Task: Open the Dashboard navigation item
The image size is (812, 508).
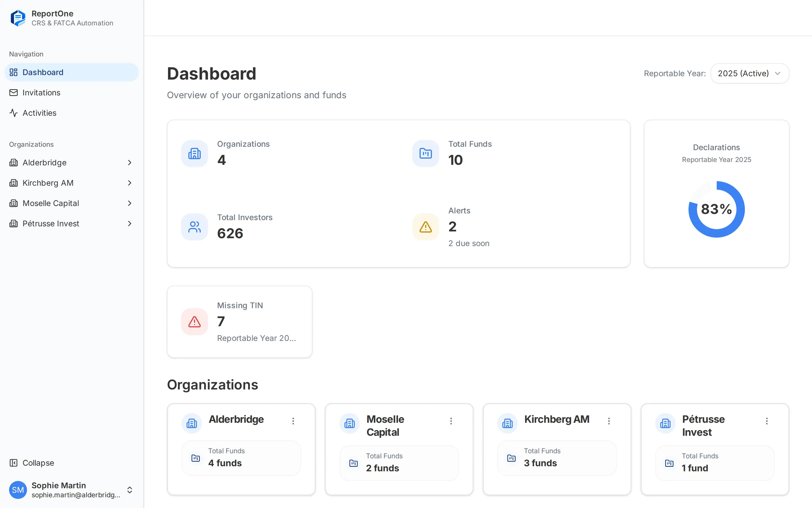Action: pyautogui.click(x=71, y=72)
